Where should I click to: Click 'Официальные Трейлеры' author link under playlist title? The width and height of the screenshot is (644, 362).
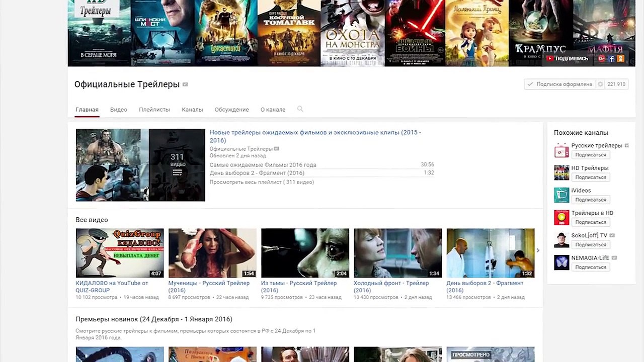(241, 149)
